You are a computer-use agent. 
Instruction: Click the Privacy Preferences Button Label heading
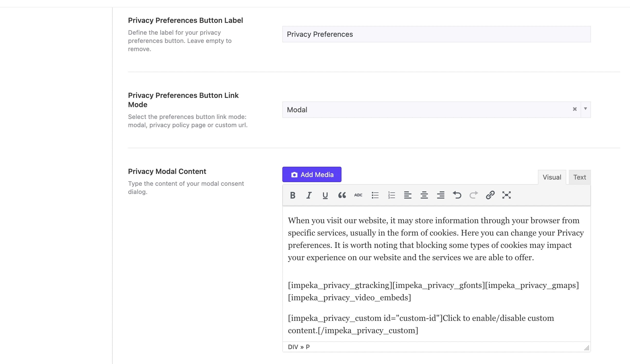(x=185, y=20)
